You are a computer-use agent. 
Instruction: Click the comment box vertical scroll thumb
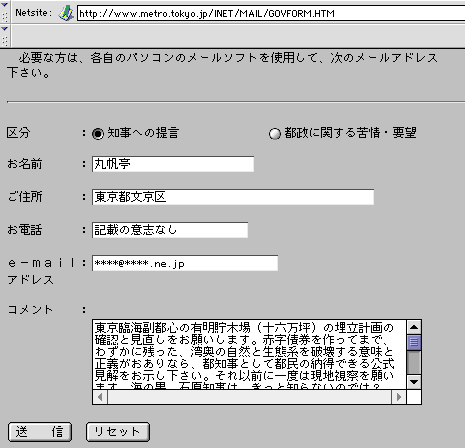(414, 342)
